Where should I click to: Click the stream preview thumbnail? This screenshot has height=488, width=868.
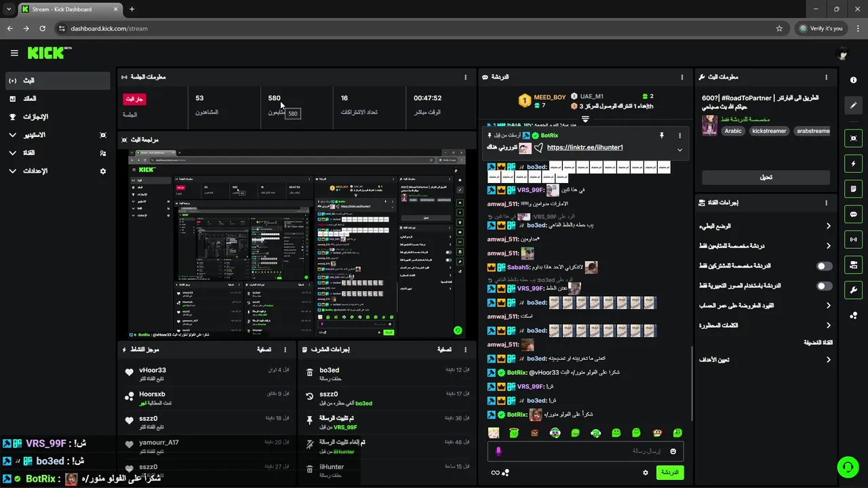[x=296, y=244]
